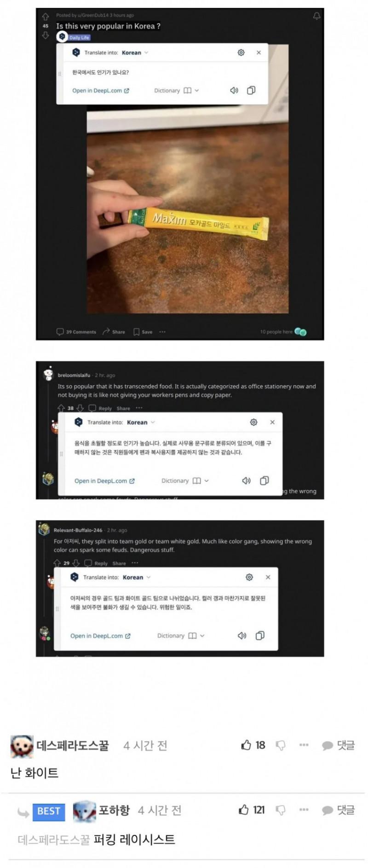Expand the Korean language dropdown in first popup

pos(135,52)
